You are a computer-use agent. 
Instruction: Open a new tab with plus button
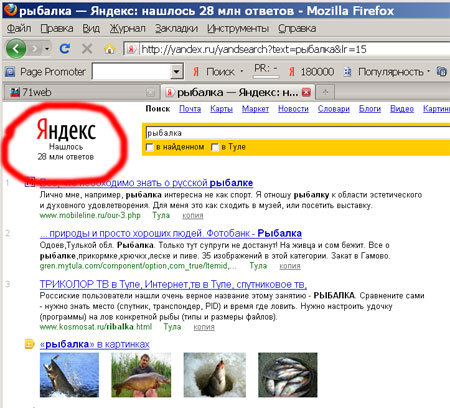point(325,92)
